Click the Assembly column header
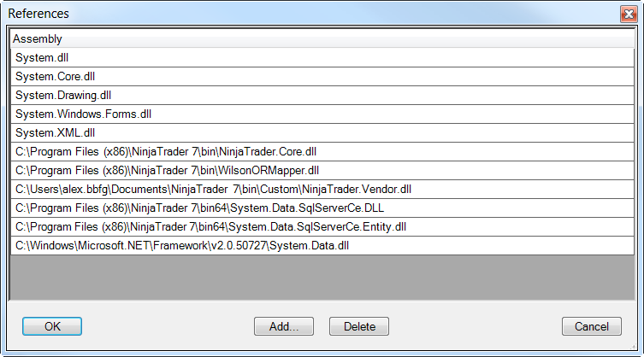This screenshot has width=644, height=357. pyautogui.click(x=322, y=39)
